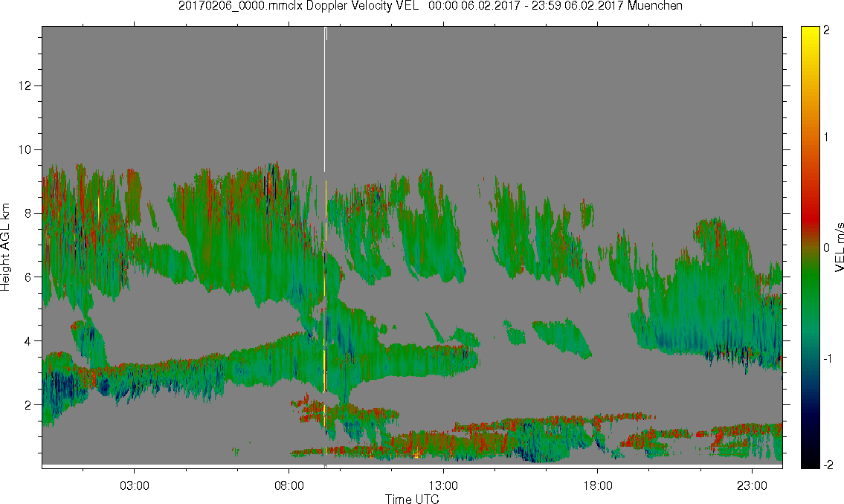Click the 18:00 time tick label
The height and width of the screenshot is (504, 844).
click(x=597, y=485)
